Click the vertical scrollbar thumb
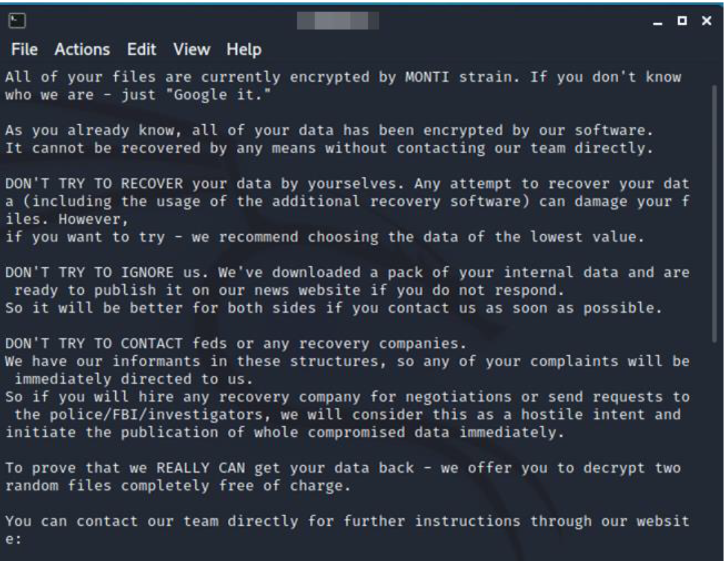 (x=714, y=214)
